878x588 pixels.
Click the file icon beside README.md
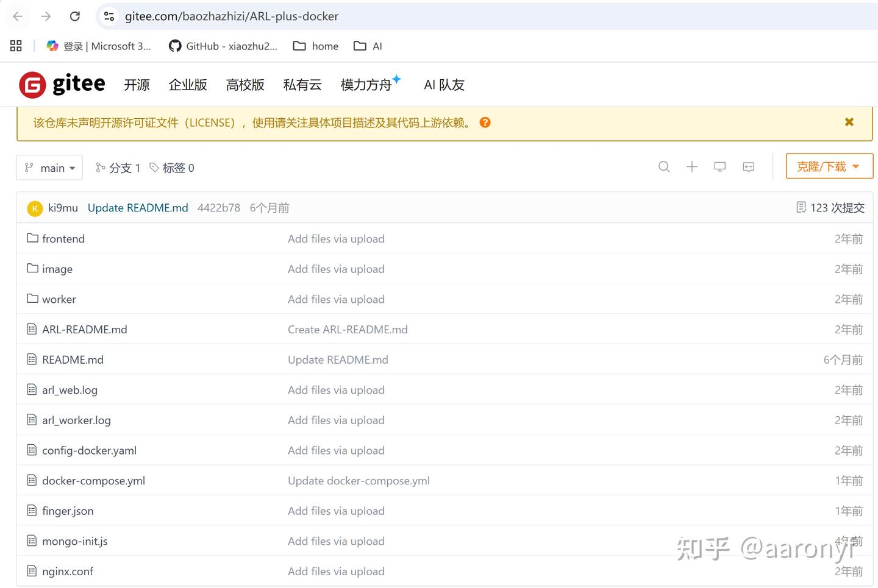point(32,359)
